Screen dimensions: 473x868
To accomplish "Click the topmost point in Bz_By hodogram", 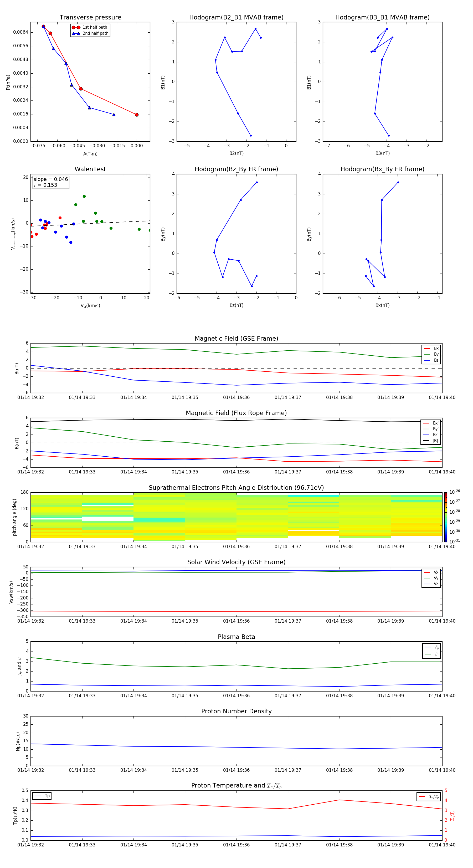I will click(x=257, y=183).
